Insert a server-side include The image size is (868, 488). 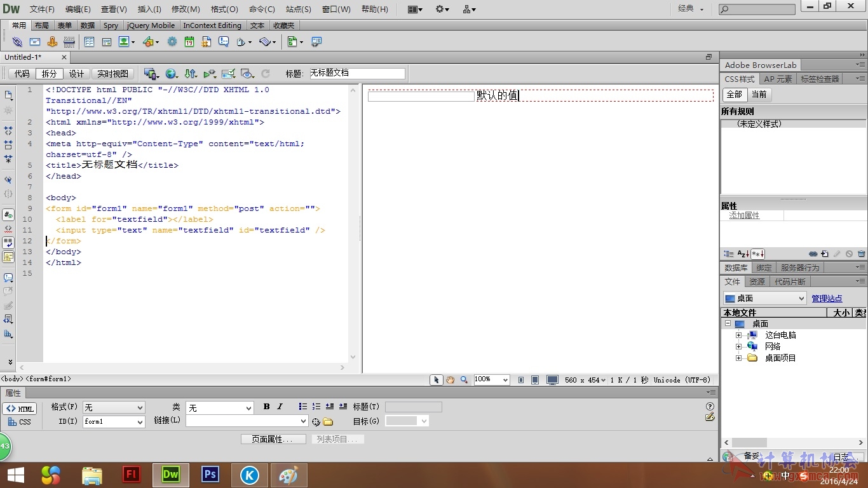click(x=207, y=42)
